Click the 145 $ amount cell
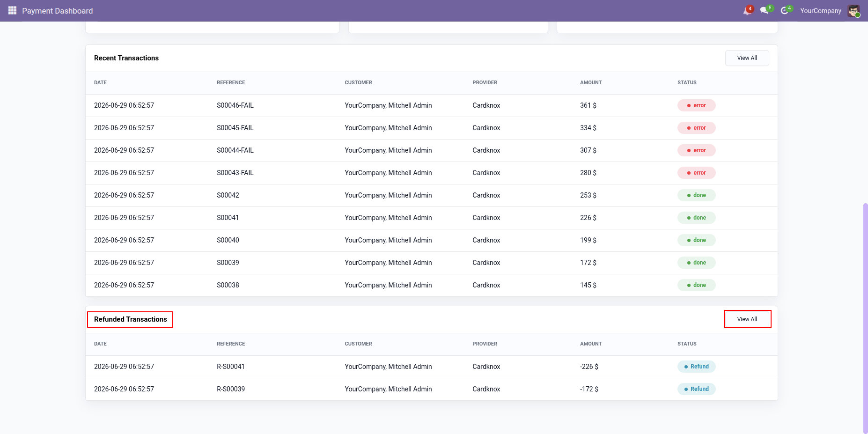Viewport: 868px width, 434px height. point(588,285)
